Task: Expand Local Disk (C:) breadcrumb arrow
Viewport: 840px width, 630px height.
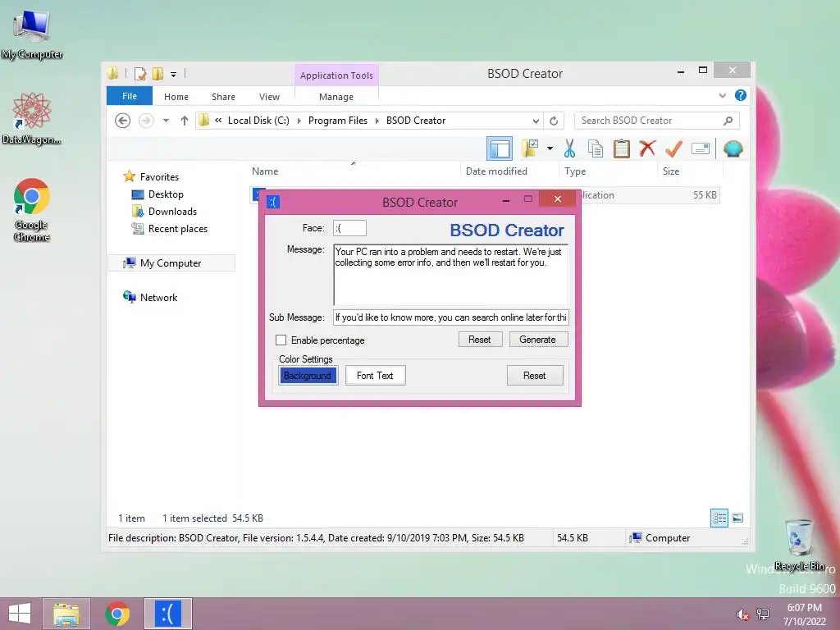Action: (299, 121)
